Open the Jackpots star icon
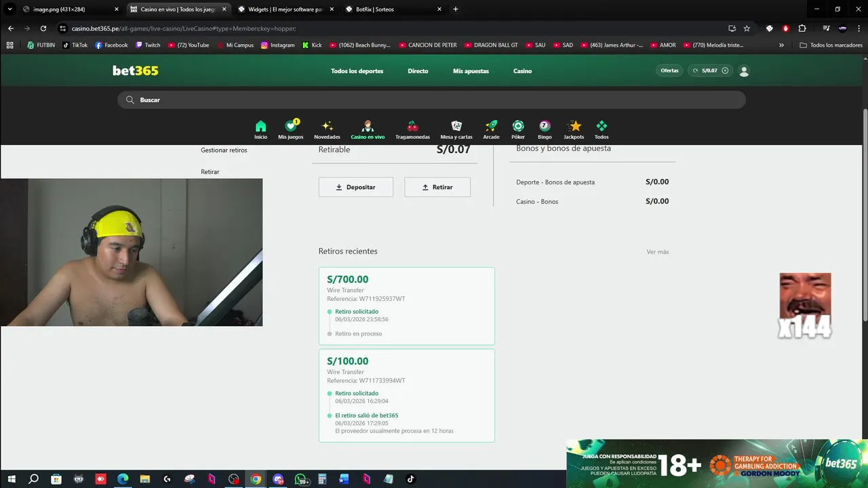Screen dimensions: 868x488 [574, 126]
